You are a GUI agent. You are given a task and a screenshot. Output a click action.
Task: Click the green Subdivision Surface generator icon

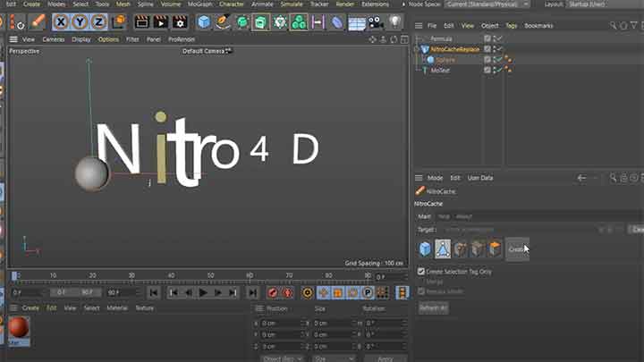click(241, 21)
